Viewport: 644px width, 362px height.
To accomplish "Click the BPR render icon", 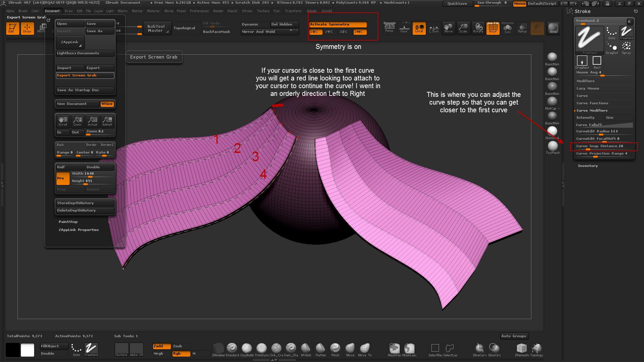I will (553, 28).
